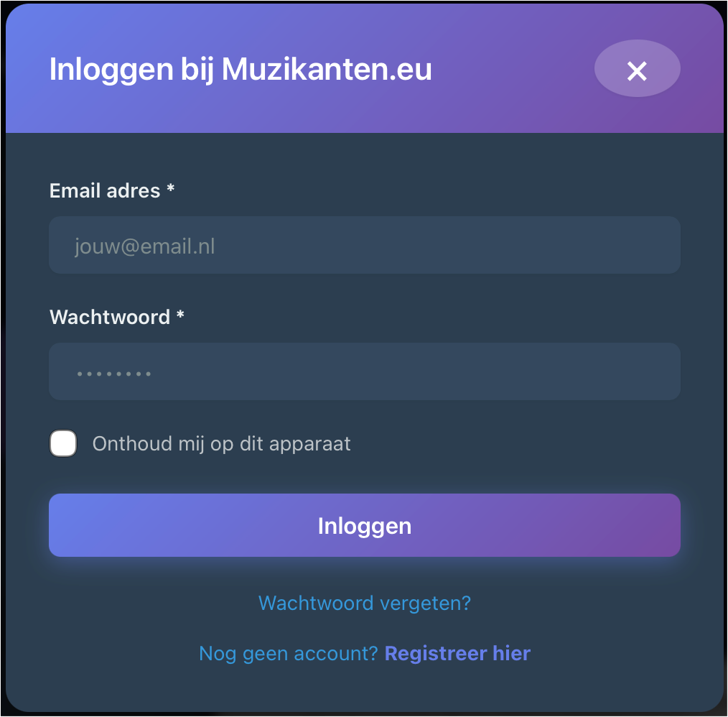This screenshot has height=717, width=728.
Task: Open the Wachtwoord vergeten? link
Action: point(364,602)
